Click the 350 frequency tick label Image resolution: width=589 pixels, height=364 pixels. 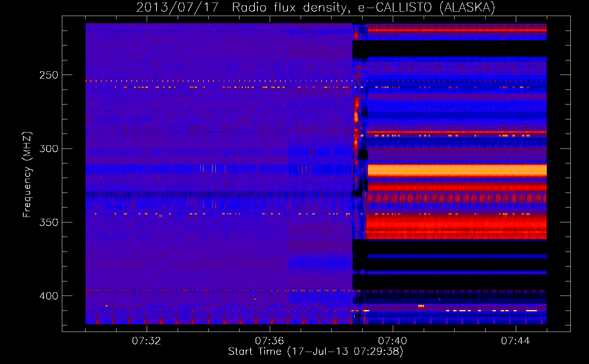point(49,222)
